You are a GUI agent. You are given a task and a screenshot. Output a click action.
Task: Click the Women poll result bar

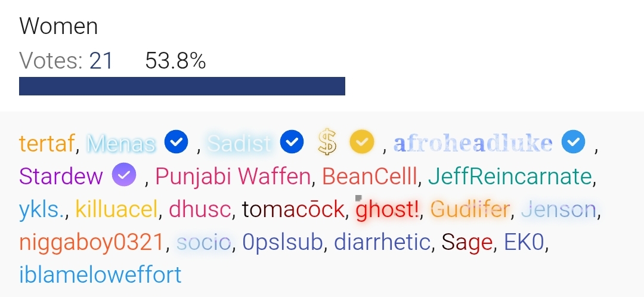tap(182, 86)
